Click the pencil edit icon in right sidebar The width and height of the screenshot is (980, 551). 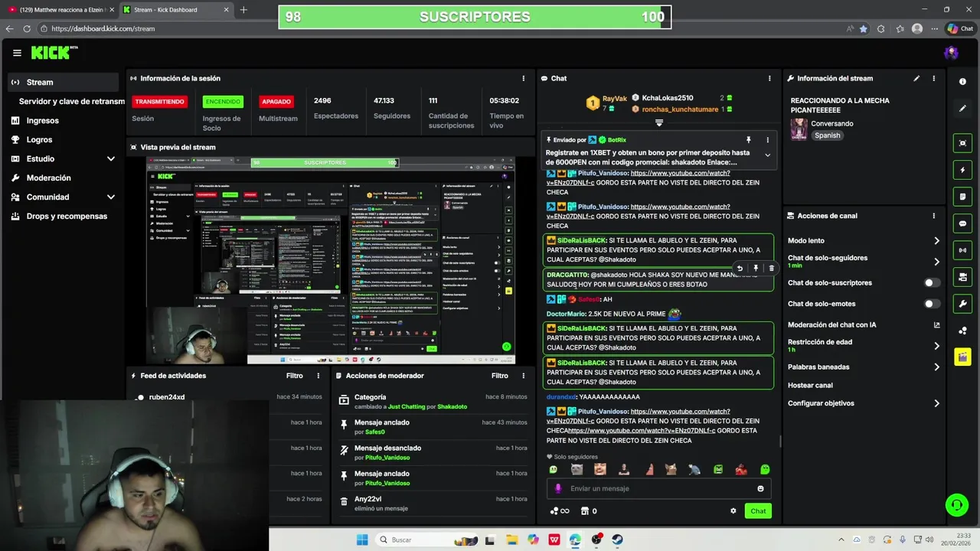[x=962, y=109]
